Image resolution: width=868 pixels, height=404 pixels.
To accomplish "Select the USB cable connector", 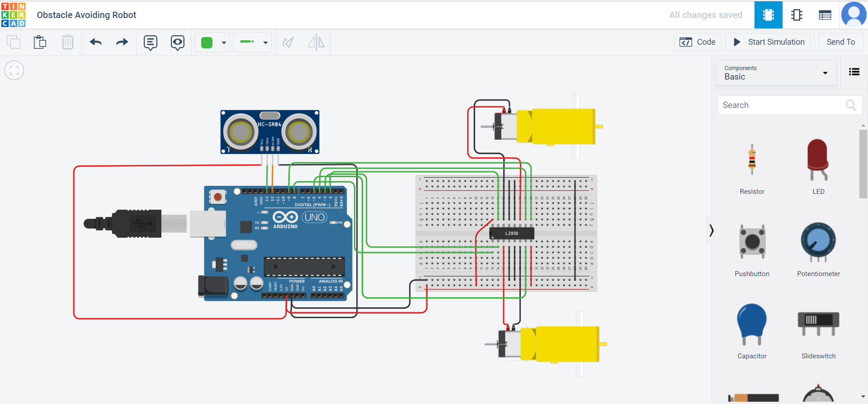I will [136, 223].
